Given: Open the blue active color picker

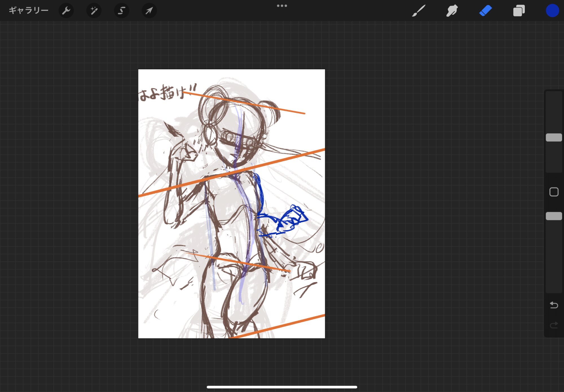Looking at the screenshot, I should [x=552, y=11].
